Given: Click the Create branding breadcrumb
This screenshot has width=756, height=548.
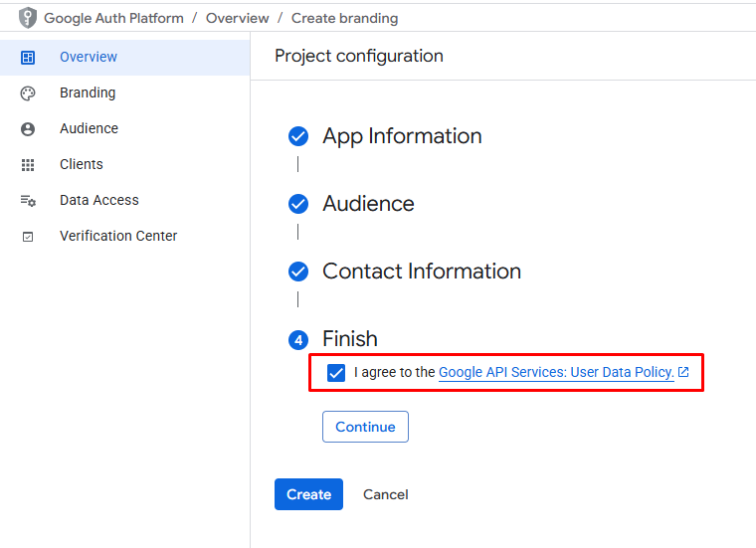Looking at the screenshot, I should (x=345, y=18).
